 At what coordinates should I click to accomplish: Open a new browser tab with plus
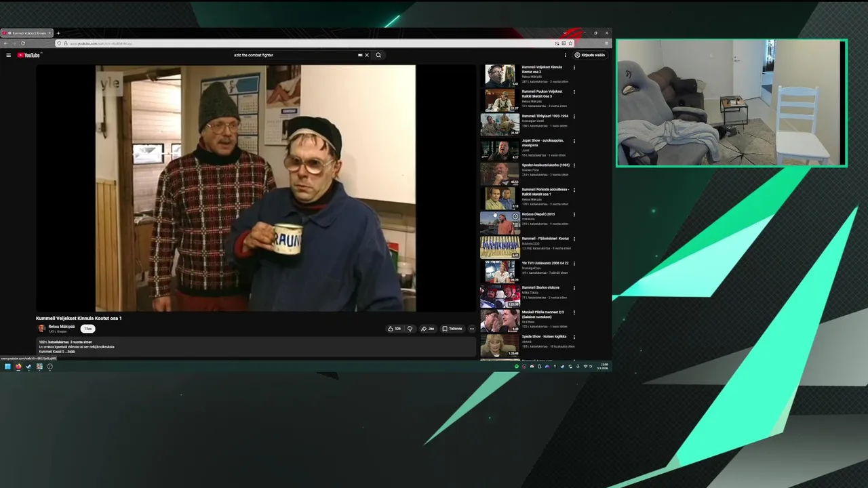58,33
